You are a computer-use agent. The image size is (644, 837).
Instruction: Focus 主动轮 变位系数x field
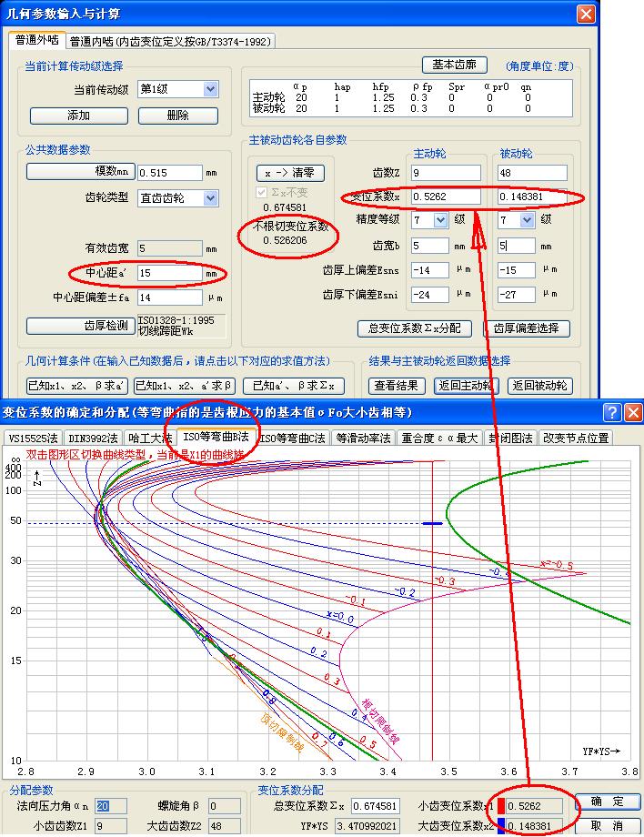point(446,197)
